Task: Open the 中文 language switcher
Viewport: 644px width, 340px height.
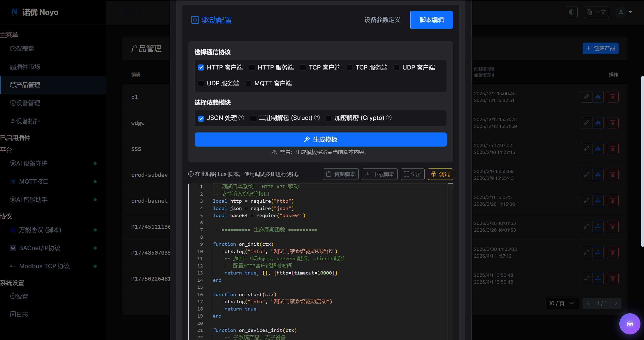Action: tap(596, 12)
